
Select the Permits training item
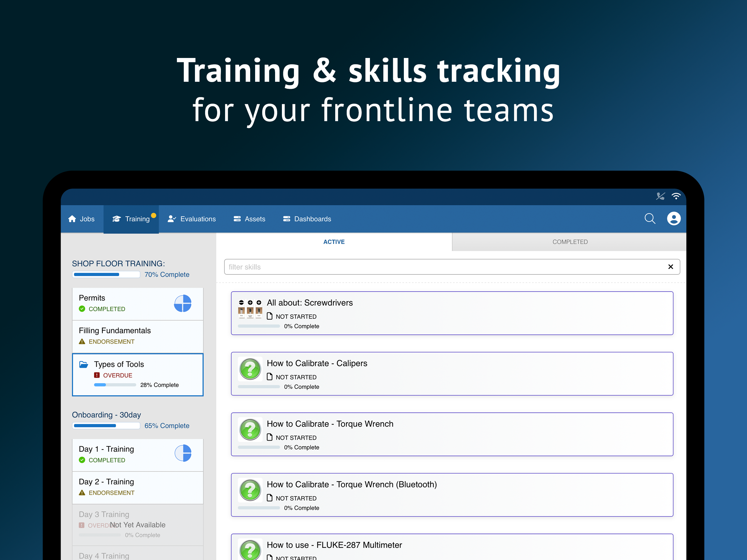click(x=138, y=304)
